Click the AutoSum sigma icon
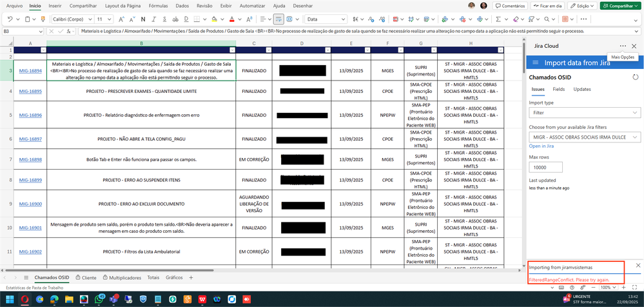 (498, 19)
